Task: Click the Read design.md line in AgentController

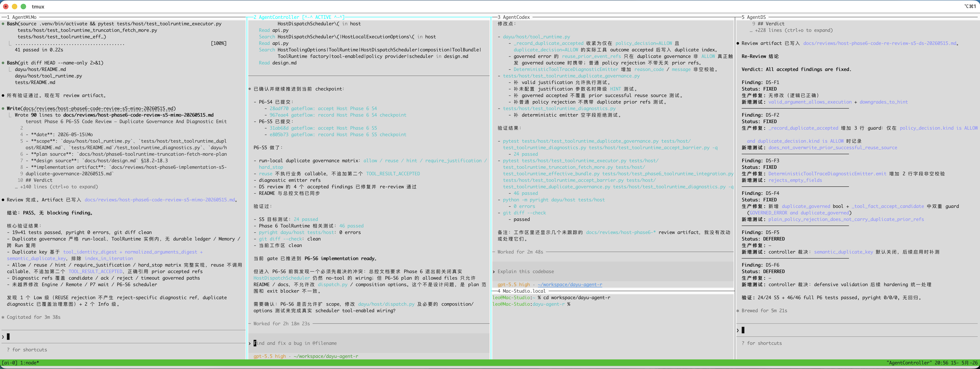Action: click(x=277, y=63)
